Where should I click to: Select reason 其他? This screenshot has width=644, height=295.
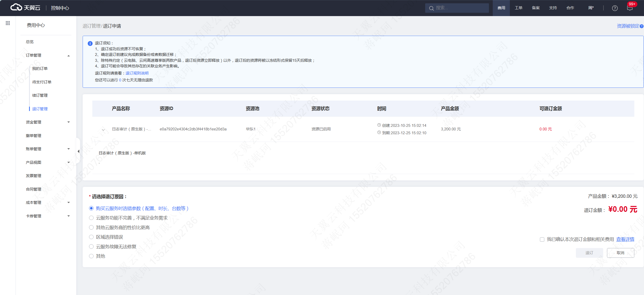[91, 256]
